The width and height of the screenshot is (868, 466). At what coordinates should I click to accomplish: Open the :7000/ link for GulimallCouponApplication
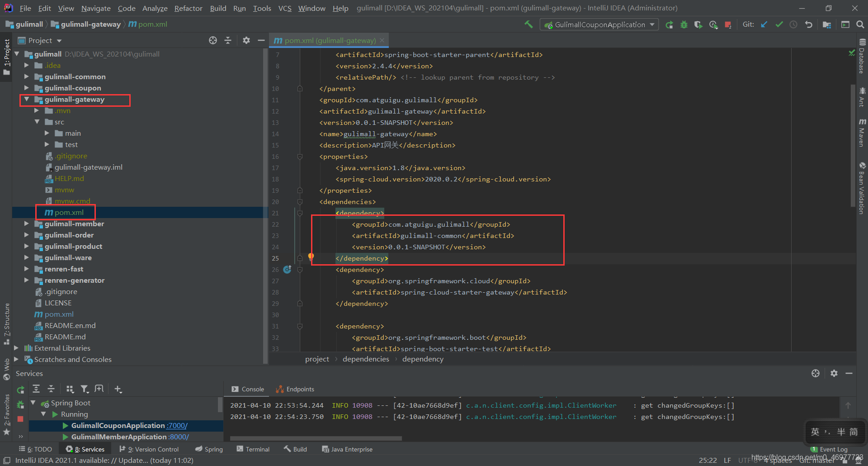click(177, 425)
